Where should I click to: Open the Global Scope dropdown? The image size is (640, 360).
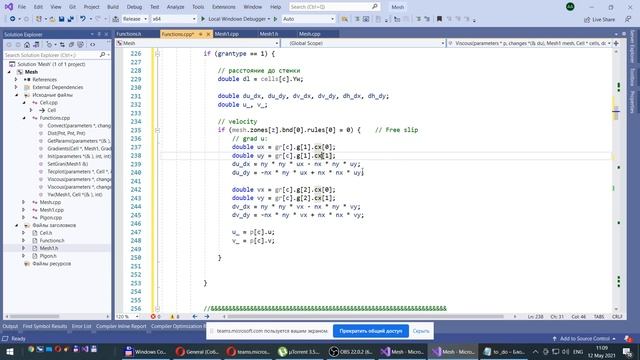coord(363,43)
